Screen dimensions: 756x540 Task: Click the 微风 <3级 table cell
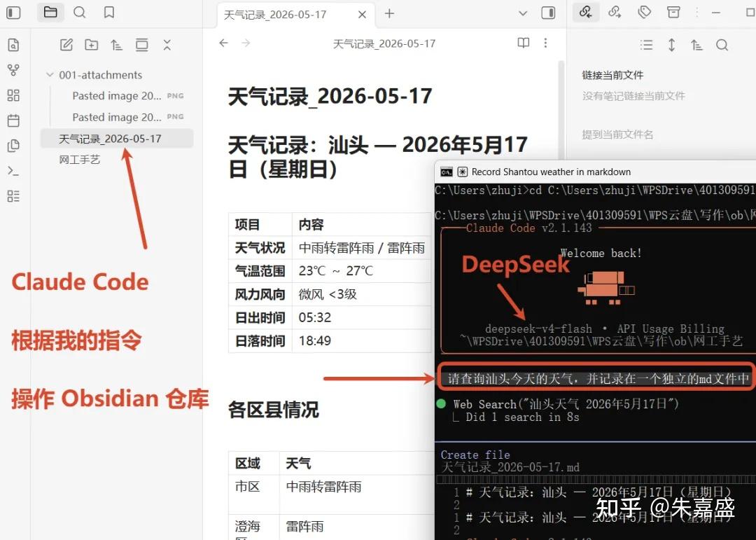(x=362, y=294)
